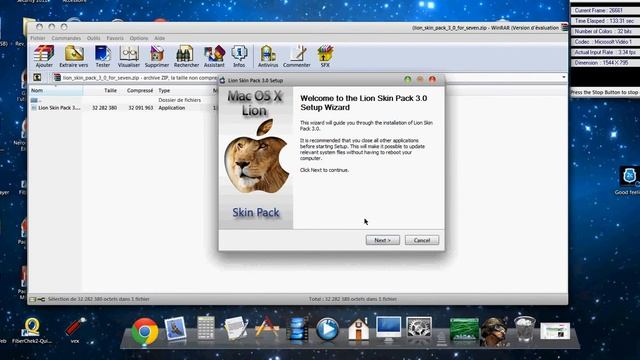The image size is (640, 360).
Task: Open the Aide menu
Action: tap(160, 38)
